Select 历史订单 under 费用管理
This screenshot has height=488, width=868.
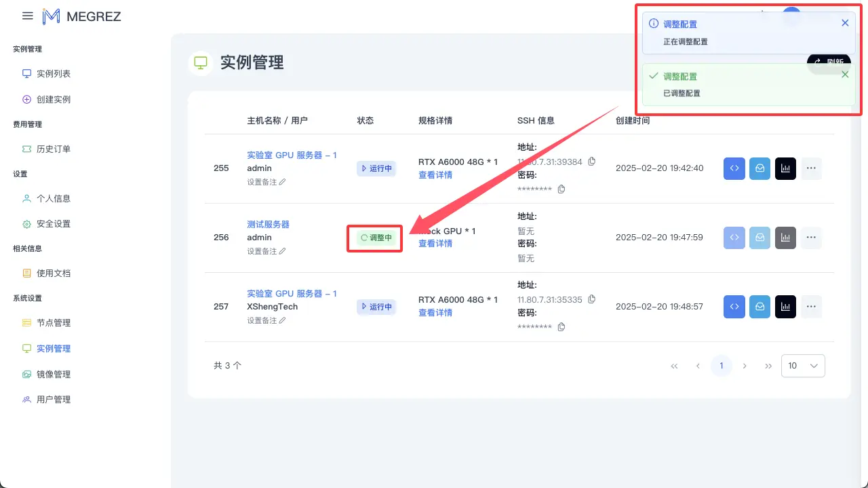coord(53,149)
